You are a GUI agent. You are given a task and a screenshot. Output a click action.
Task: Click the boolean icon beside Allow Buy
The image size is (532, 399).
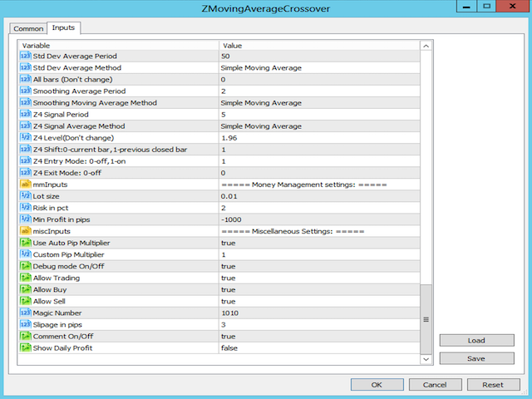[x=26, y=290]
